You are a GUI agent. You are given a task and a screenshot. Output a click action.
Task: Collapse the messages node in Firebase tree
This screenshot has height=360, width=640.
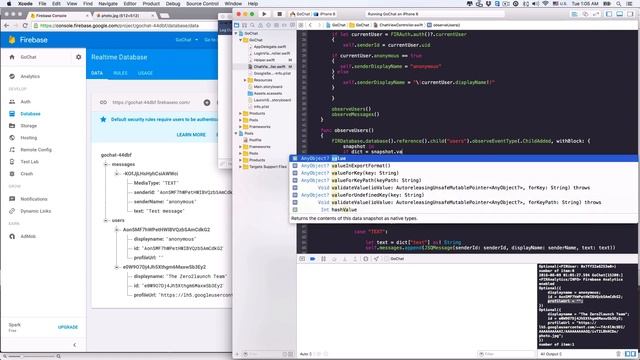point(106,164)
